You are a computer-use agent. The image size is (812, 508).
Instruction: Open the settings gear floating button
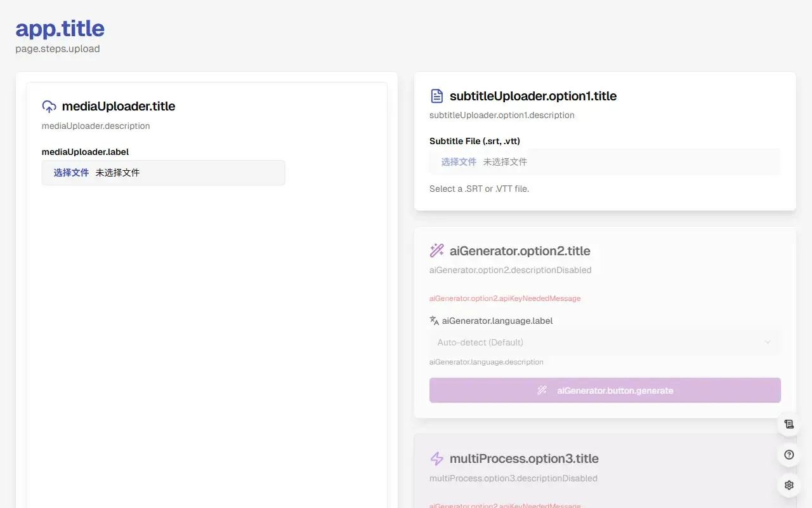pos(789,485)
